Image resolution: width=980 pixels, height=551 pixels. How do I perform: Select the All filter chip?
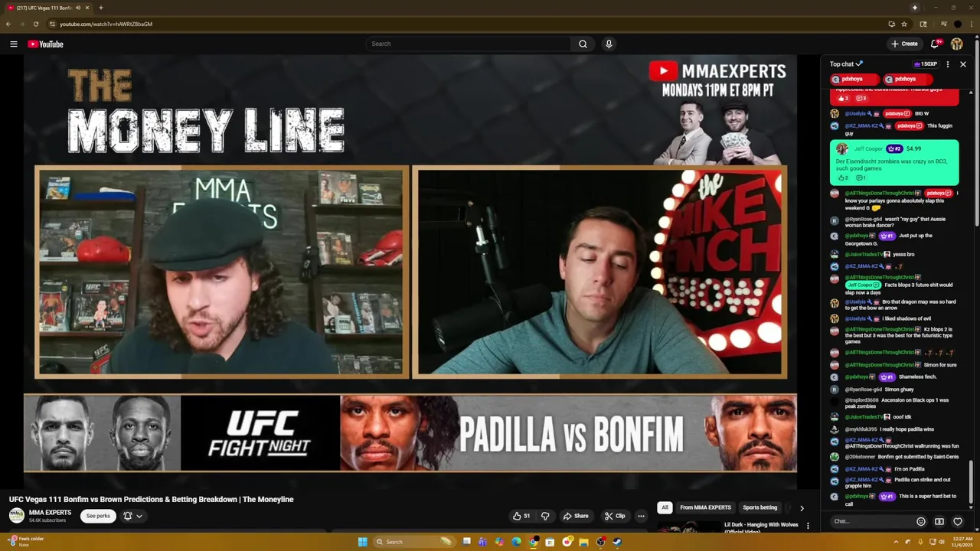coord(665,507)
